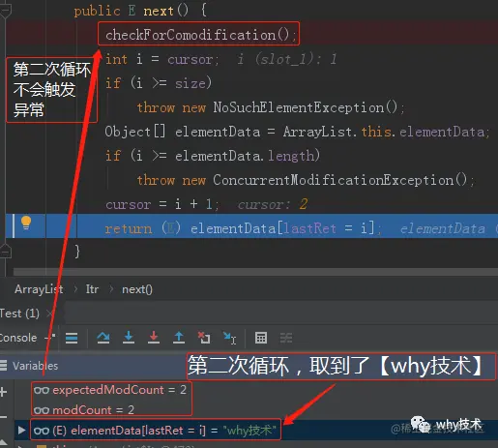Select the Test (1) debug session tab
498x448 pixels.
click(19, 314)
